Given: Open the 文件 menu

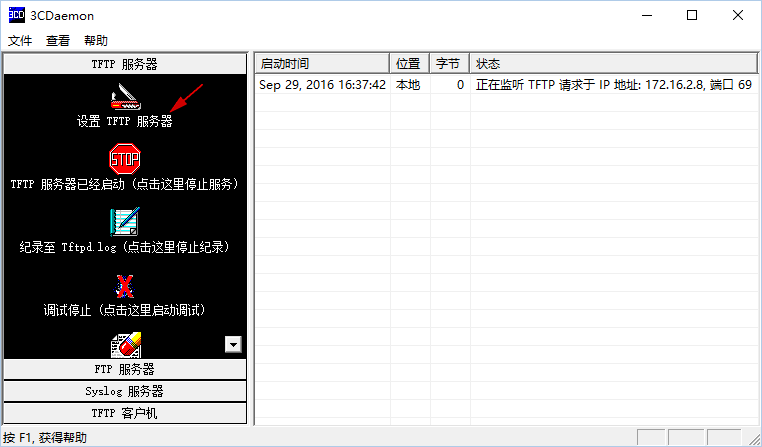Looking at the screenshot, I should (x=20, y=40).
